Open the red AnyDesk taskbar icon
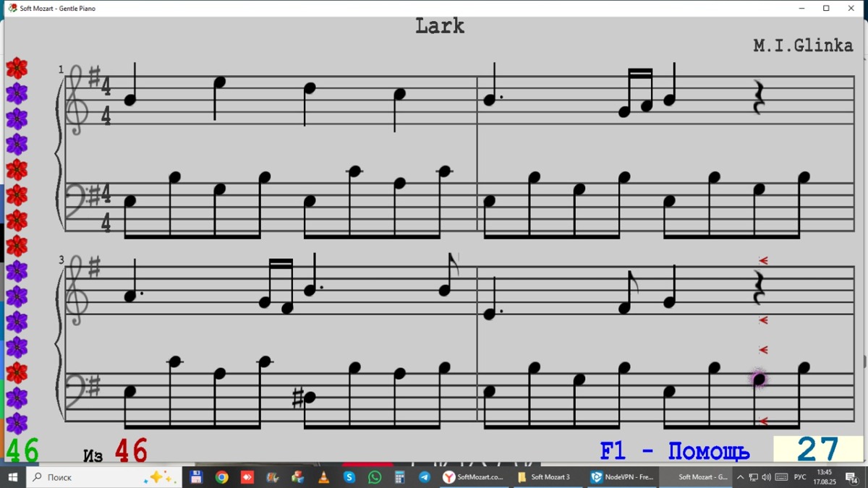Screen dimensions: 868x488 [247, 477]
